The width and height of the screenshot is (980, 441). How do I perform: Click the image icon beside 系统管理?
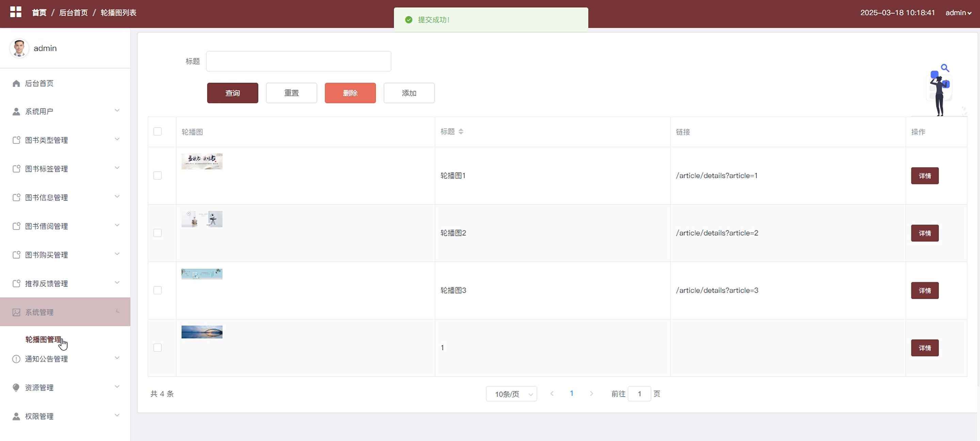pyautogui.click(x=16, y=312)
